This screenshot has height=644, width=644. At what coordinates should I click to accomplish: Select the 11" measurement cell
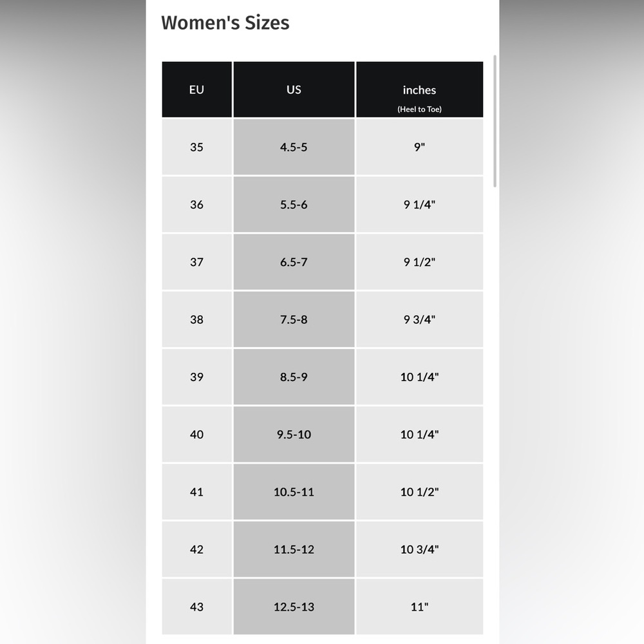click(419, 607)
